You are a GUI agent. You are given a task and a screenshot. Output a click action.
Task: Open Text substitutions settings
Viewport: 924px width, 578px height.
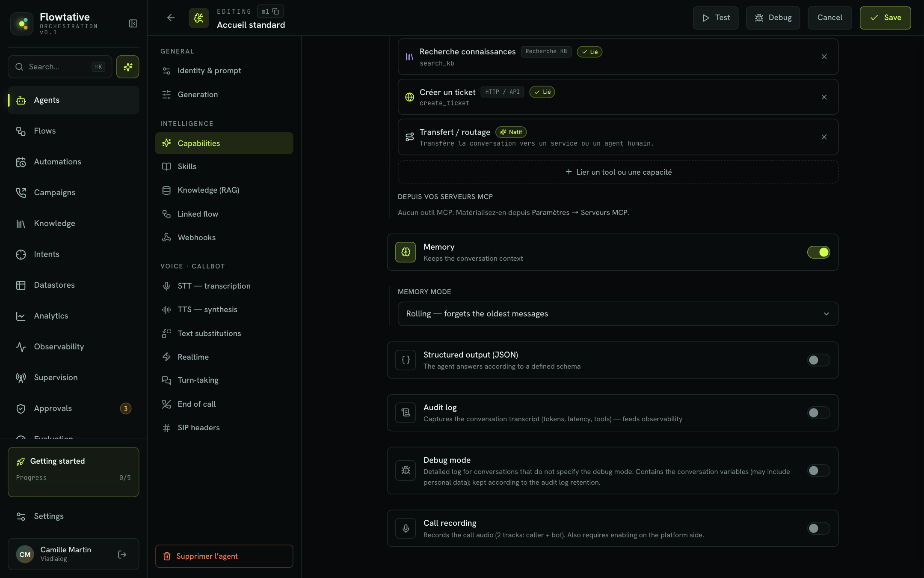[x=224, y=334]
